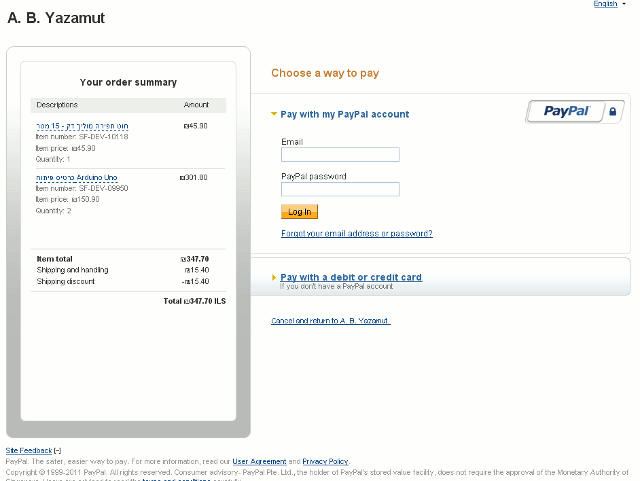Cancel and return to A. B. Yazamut
The width and height of the screenshot is (640, 481).
pos(331,321)
